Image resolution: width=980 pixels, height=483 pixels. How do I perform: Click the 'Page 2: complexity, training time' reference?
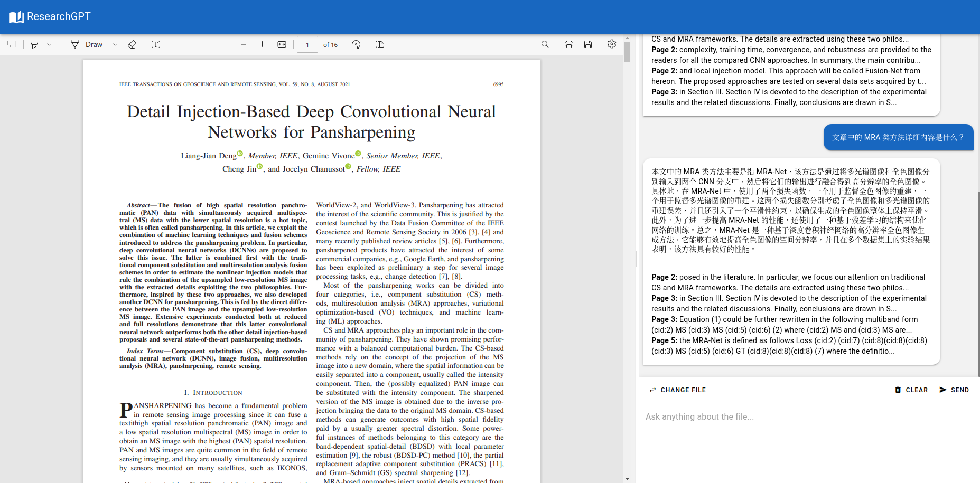[x=791, y=55]
